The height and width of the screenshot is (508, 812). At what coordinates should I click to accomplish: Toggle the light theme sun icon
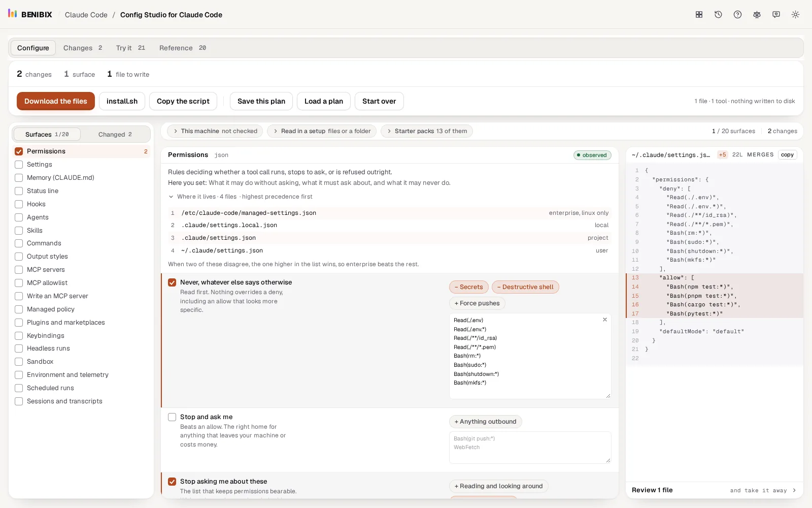pyautogui.click(x=795, y=15)
